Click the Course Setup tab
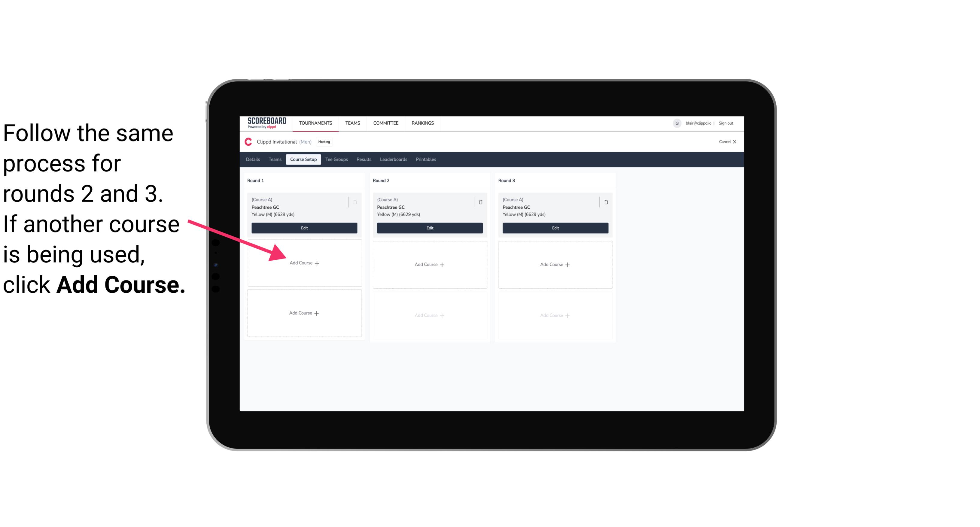 point(303,159)
